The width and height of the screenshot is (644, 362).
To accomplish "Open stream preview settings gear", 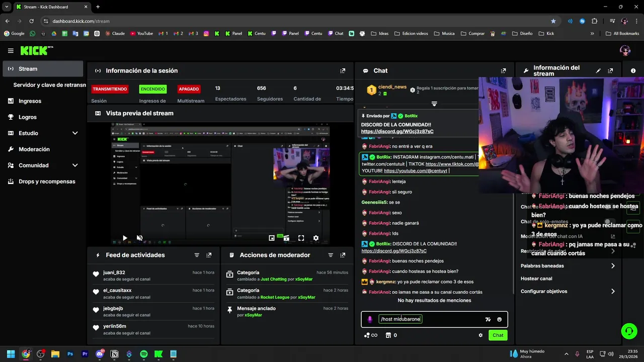I will 315,238.
